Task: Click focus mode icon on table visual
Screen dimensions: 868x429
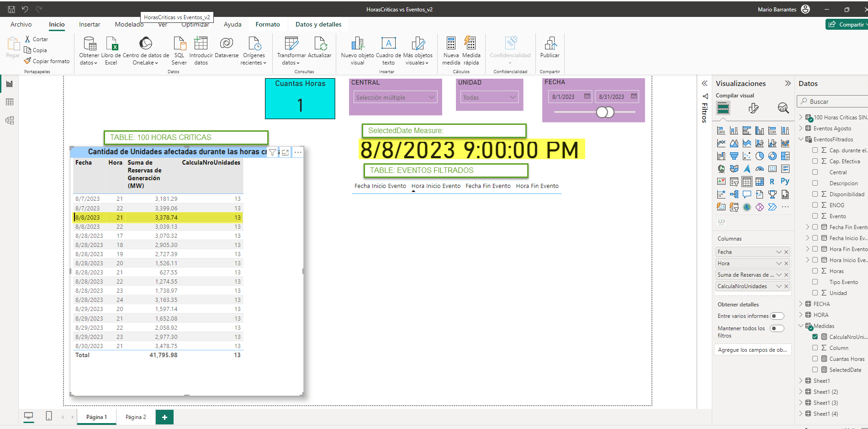Action: [285, 152]
